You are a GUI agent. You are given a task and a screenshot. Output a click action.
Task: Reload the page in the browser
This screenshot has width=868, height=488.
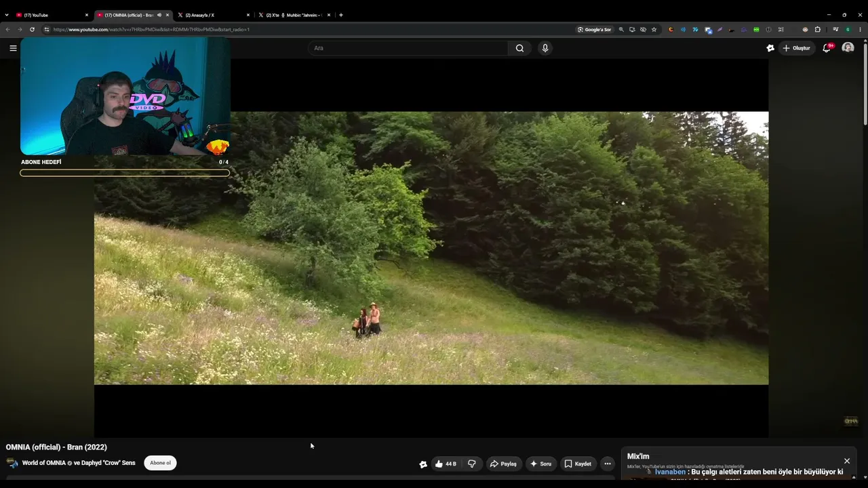coord(32,29)
